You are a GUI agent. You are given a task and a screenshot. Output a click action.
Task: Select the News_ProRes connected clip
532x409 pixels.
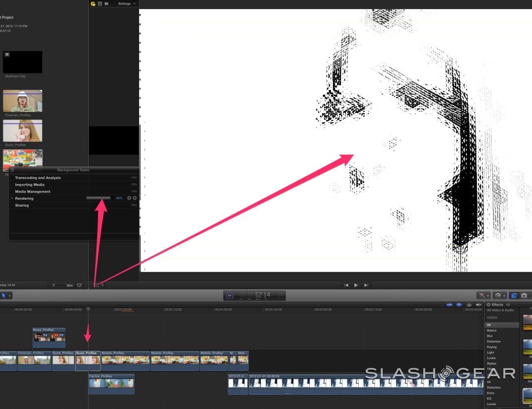click(49, 338)
